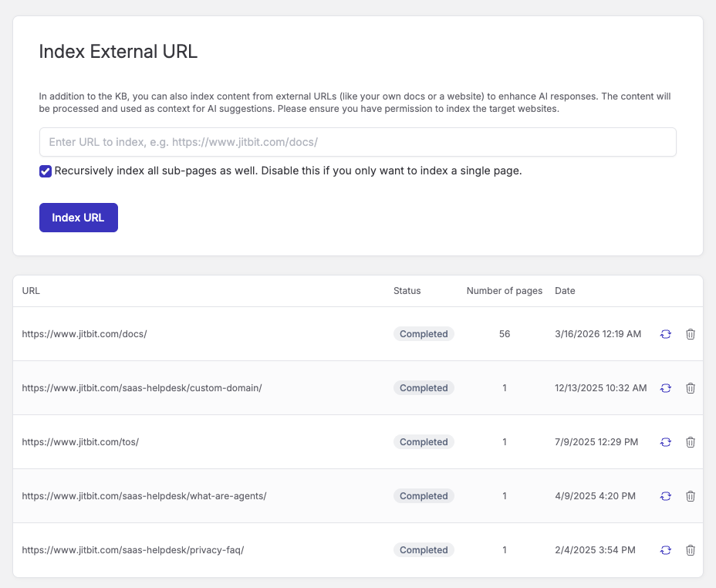Click the Status column header
Viewport: 716px width, 588px height.
click(x=406, y=291)
